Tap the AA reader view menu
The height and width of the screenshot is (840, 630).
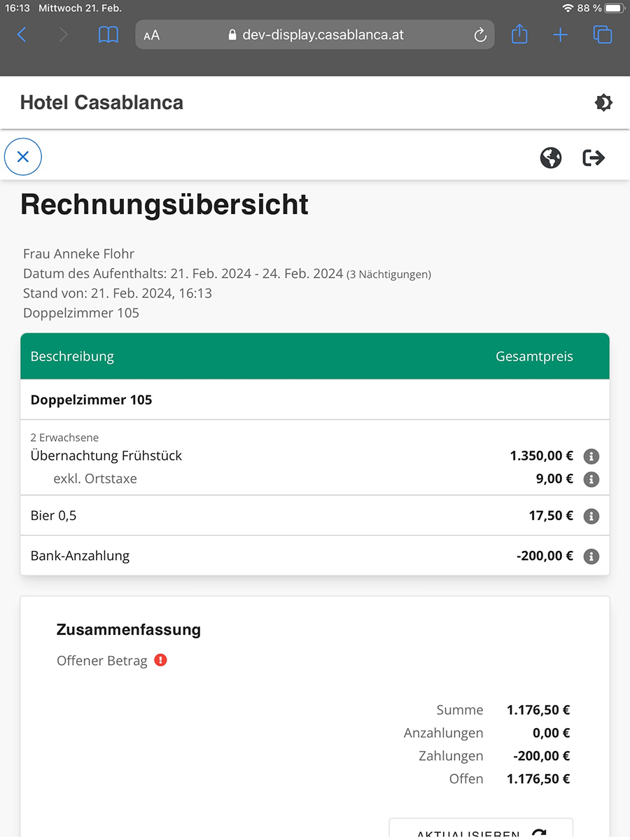click(x=152, y=35)
